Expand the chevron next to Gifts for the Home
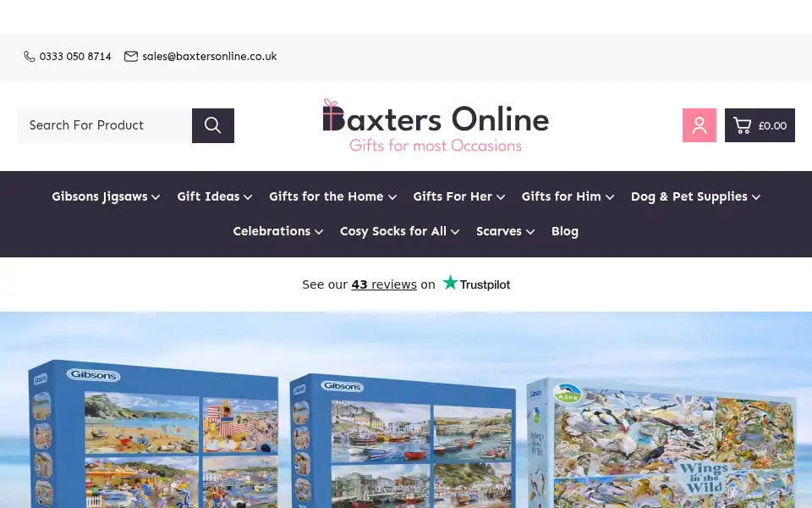The image size is (812, 508). 392,197
